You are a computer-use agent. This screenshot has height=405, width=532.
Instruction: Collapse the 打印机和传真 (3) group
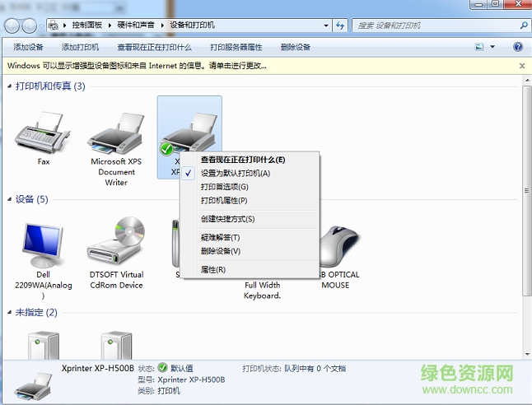[10, 86]
